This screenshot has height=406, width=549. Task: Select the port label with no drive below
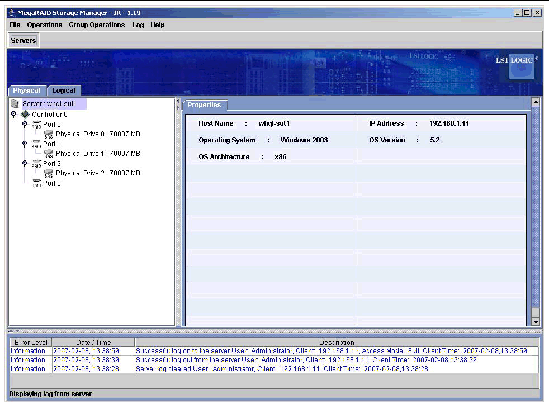(x=52, y=183)
